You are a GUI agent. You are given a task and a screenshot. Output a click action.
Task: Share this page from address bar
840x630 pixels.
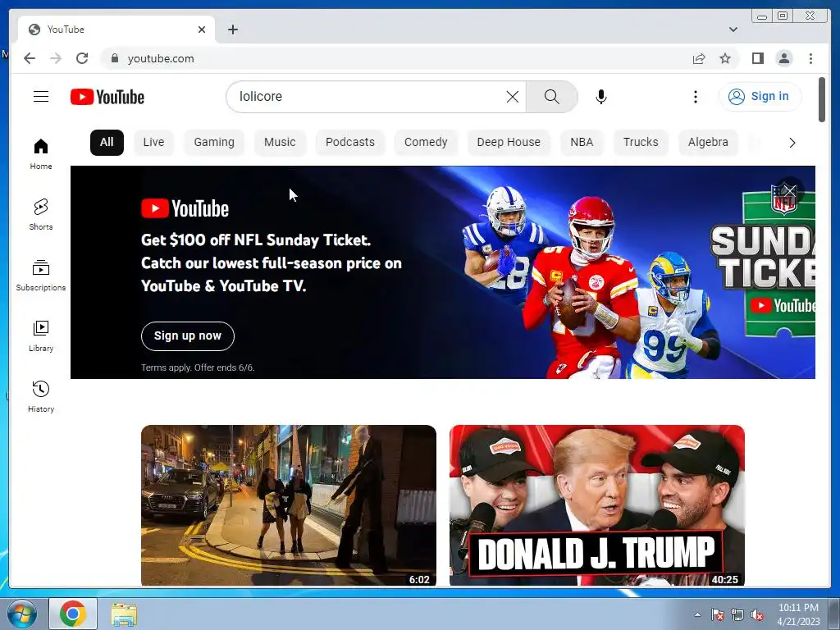(x=699, y=58)
